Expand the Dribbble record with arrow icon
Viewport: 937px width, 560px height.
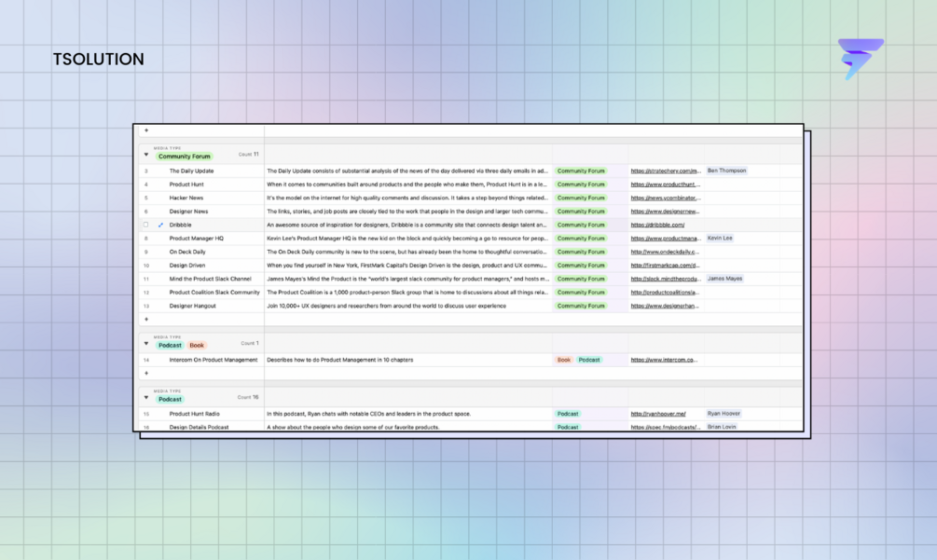coord(160,225)
